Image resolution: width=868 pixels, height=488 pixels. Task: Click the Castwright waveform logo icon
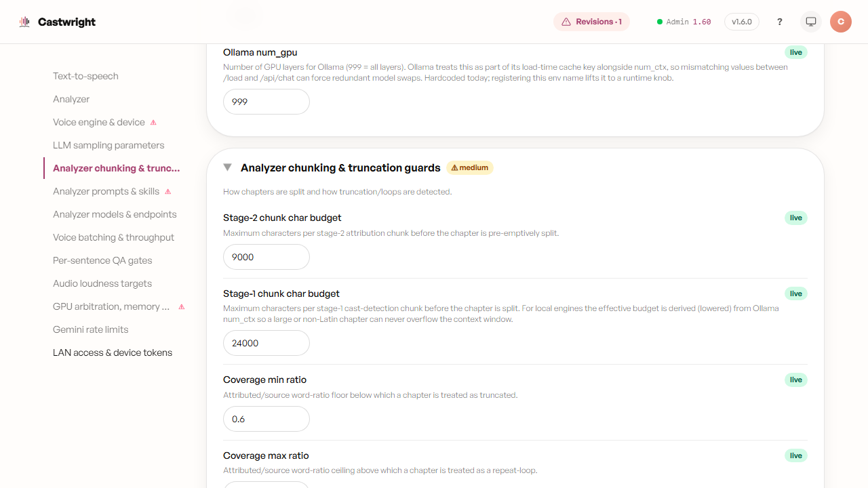25,22
